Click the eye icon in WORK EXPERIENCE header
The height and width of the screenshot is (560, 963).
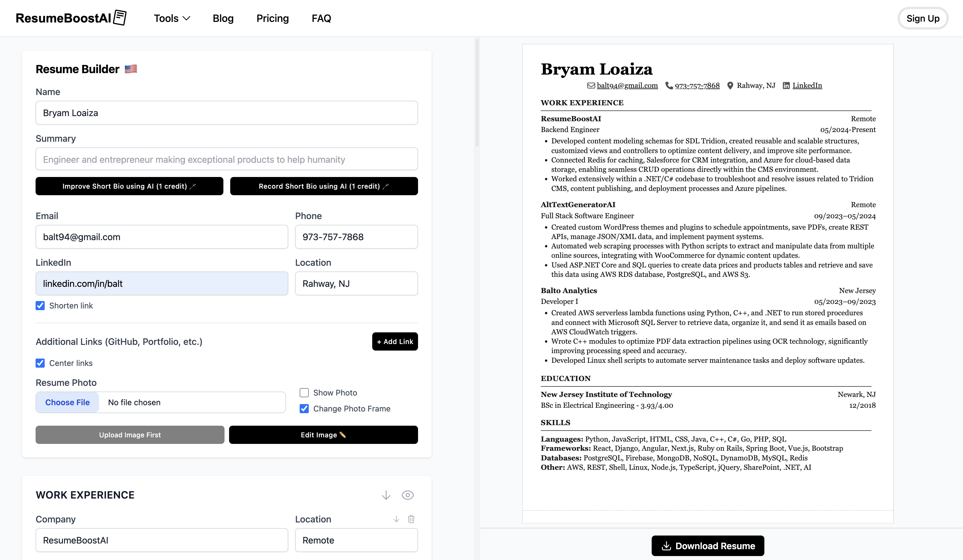(407, 495)
